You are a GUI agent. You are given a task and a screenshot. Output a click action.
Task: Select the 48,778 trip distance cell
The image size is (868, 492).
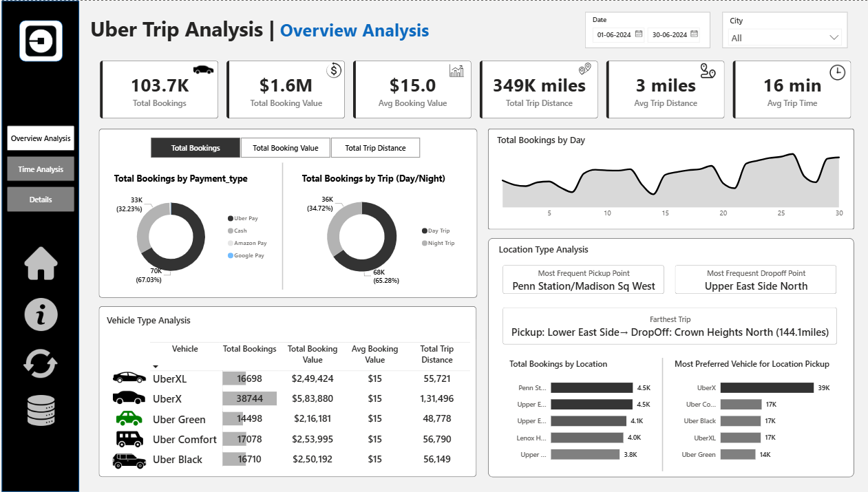coord(437,418)
